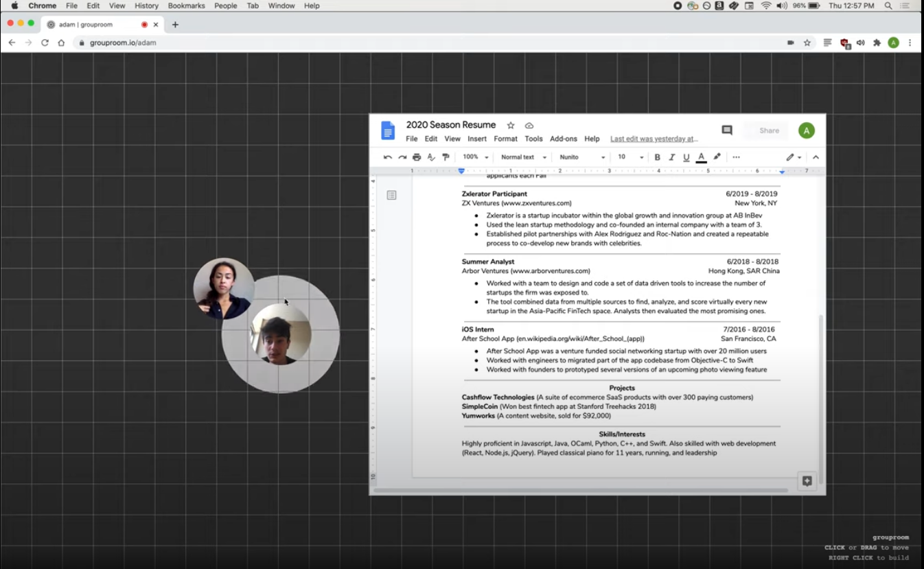The image size is (924, 569).
Task: Hide the Docs menus with the caret
Action: (x=816, y=157)
